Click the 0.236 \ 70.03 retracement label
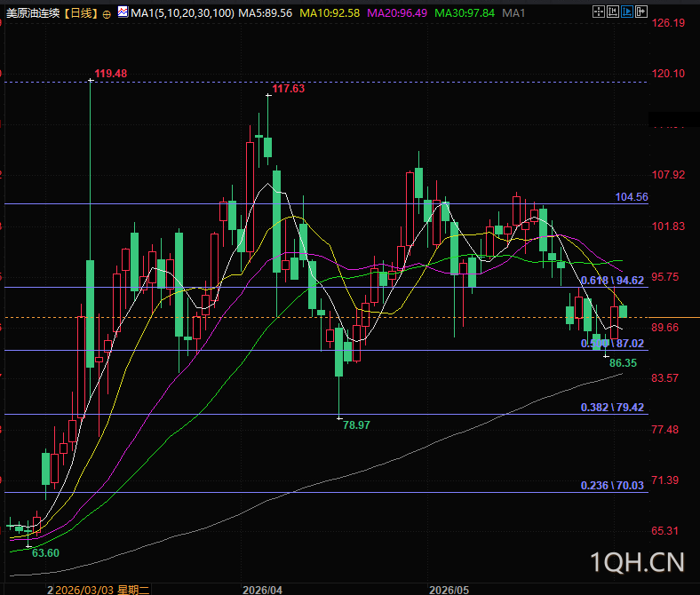The width and height of the screenshot is (700, 595). (612, 485)
